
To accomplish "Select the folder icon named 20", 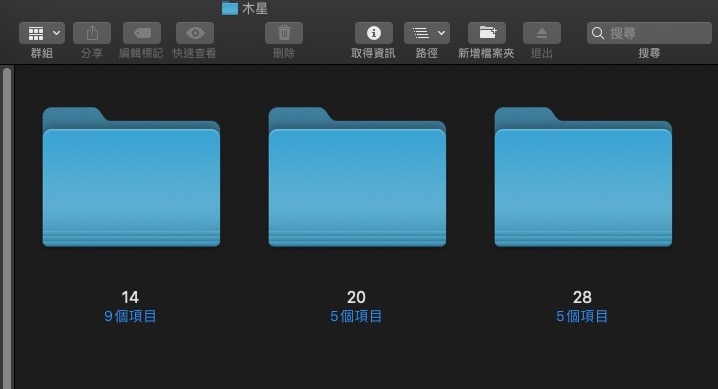I will tap(357, 177).
